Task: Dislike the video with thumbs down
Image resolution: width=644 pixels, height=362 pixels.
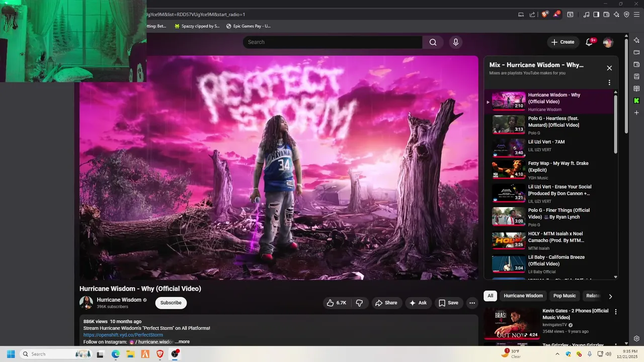Action: (x=359, y=303)
